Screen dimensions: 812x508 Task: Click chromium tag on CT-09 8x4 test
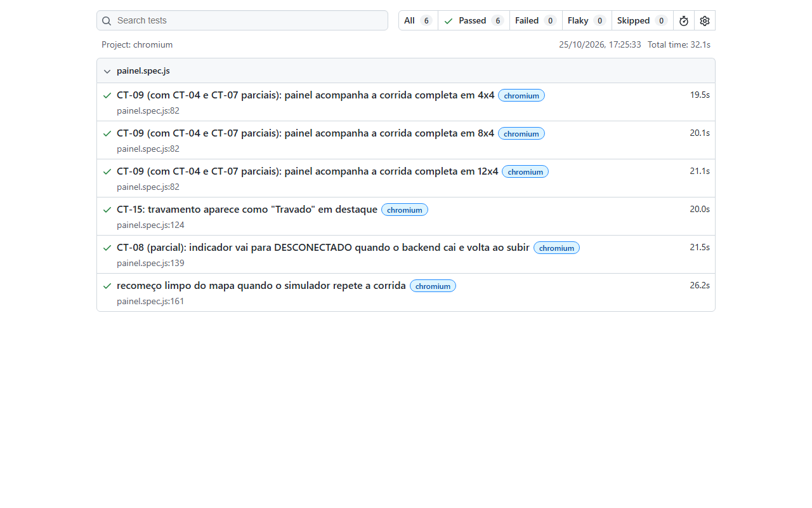(x=521, y=134)
